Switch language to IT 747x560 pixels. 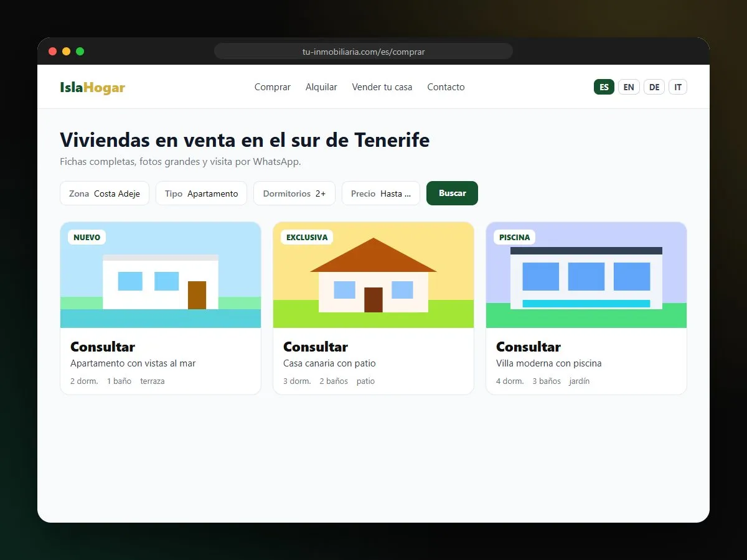point(678,87)
